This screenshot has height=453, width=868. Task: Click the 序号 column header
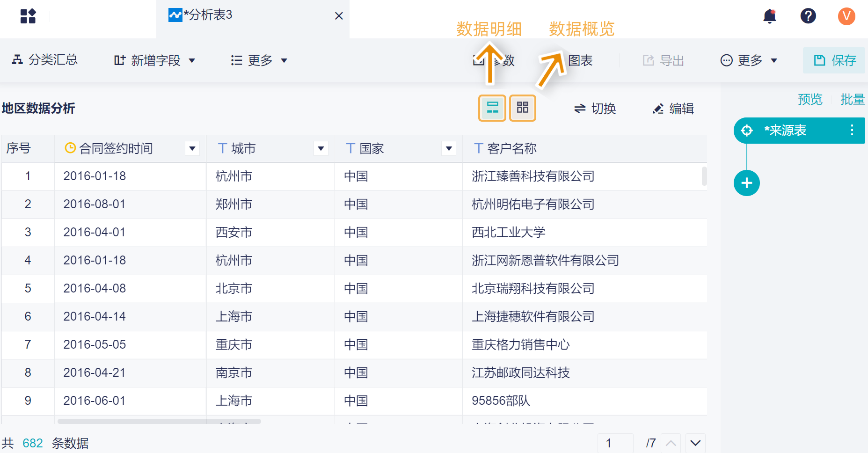click(x=28, y=149)
